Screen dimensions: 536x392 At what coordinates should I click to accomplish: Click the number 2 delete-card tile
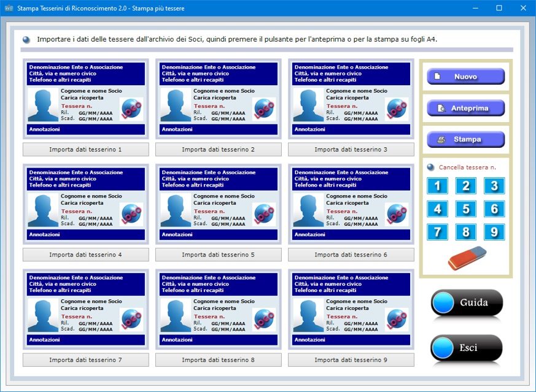[465, 186]
